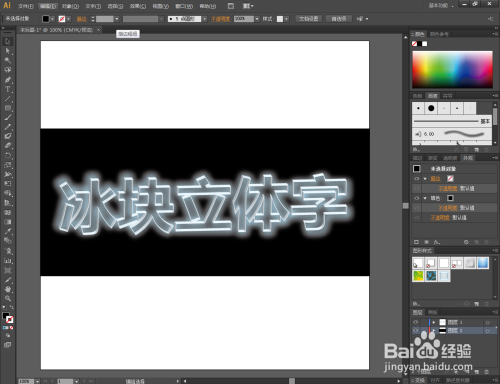Hide layer 1 with its eye icon
Image resolution: width=500 pixels, height=384 pixels.
(x=415, y=322)
